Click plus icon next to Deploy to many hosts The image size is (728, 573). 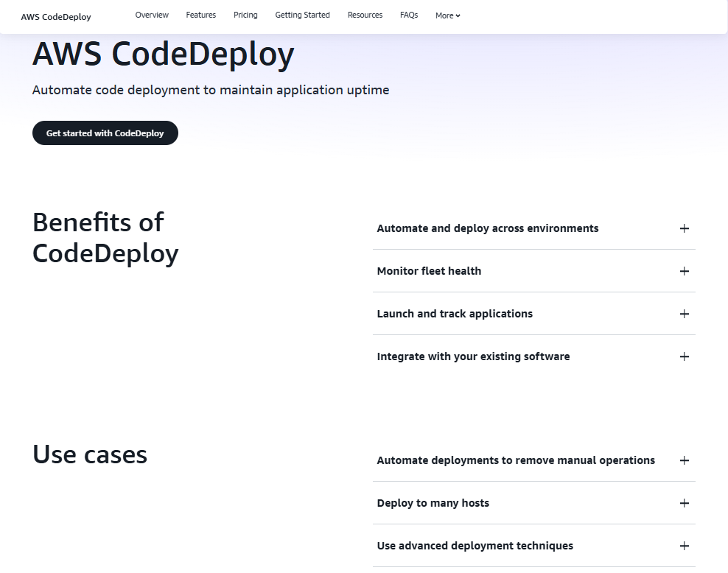(684, 503)
